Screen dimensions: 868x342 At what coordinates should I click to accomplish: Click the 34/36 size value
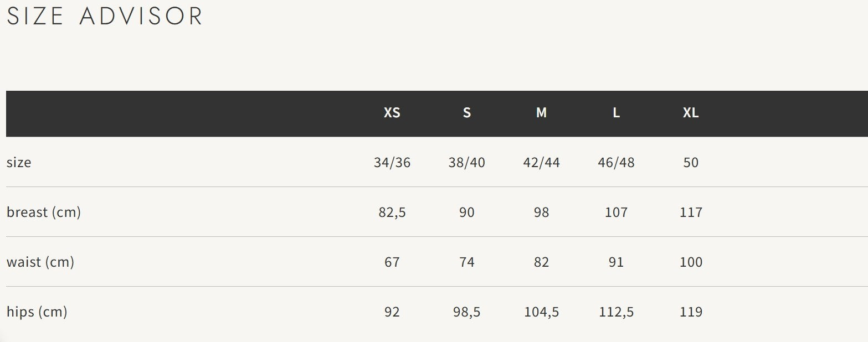392,163
